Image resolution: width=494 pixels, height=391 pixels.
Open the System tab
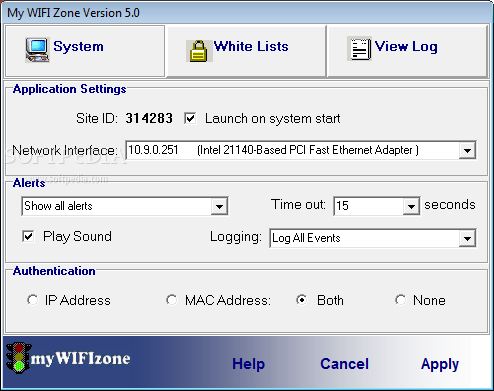coord(85,51)
